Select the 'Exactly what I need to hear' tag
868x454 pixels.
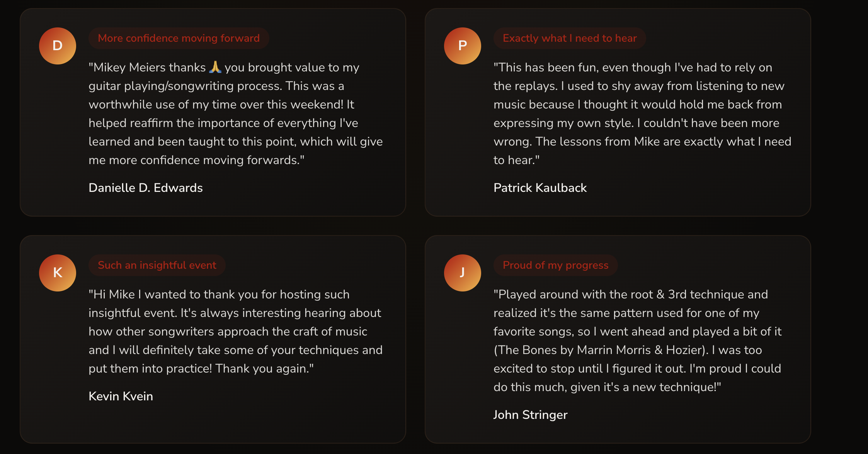[570, 38]
